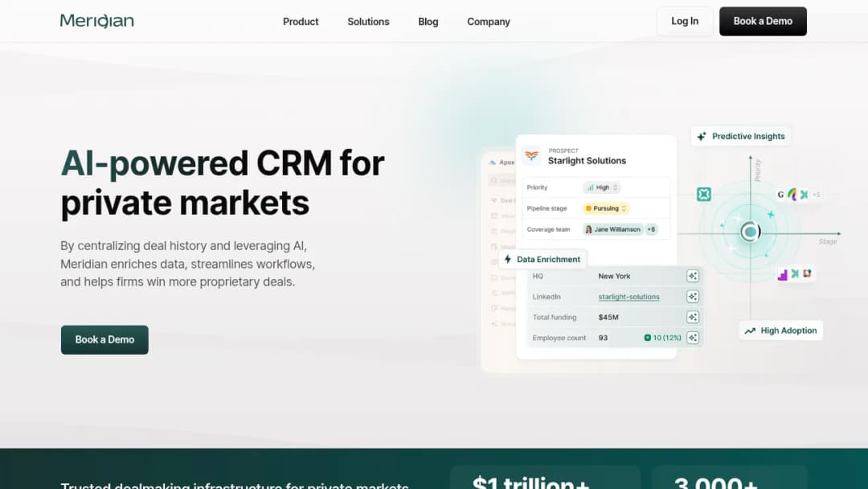The image size is (868, 489).
Task: Click the Meridian logo
Action: click(97, 21)
